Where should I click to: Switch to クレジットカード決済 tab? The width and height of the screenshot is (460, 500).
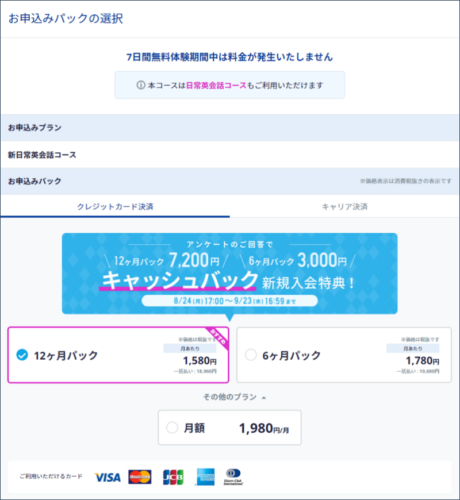coord(115,207)
